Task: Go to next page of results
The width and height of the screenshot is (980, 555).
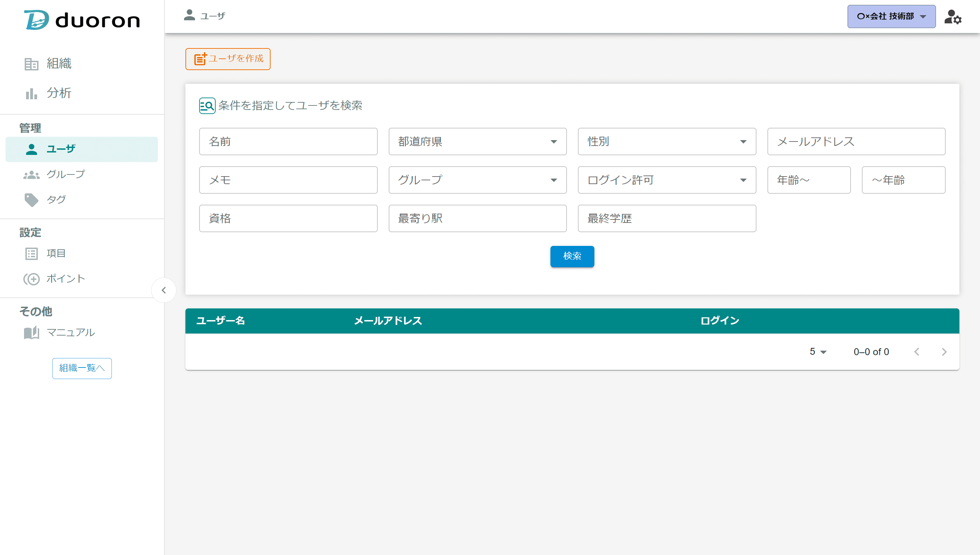Action: point(944,352)
